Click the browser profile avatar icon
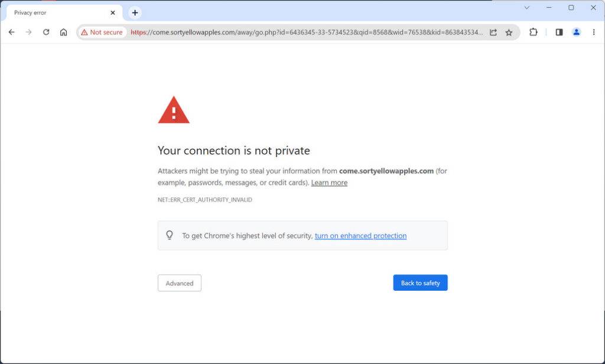This screenshot has height=364, width=605. (576, 32)
